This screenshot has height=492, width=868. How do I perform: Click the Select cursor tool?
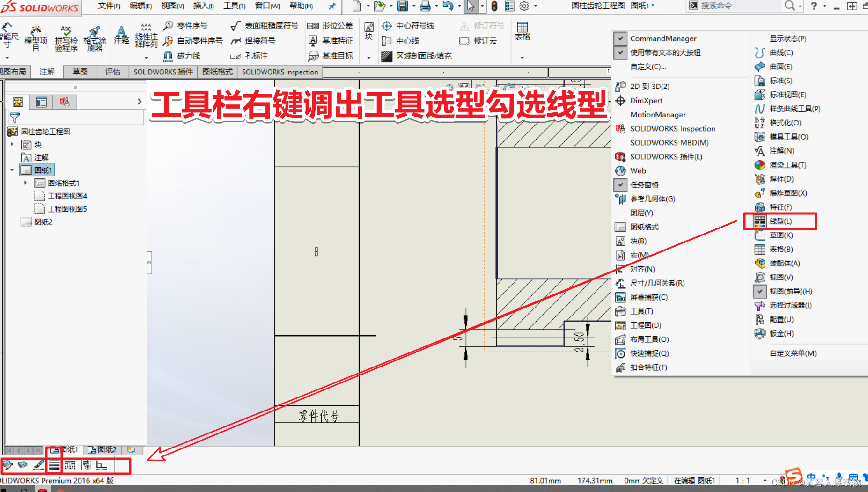(471, 6)
